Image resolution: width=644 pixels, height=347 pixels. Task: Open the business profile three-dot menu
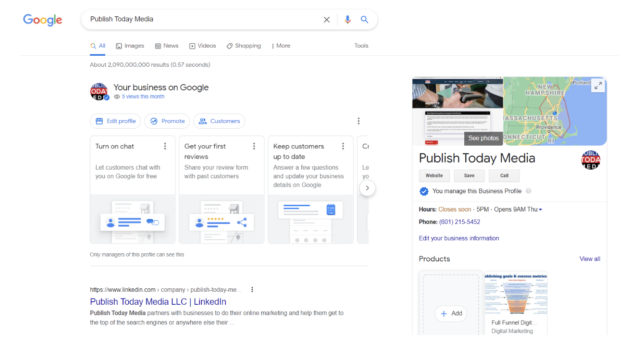359,121
